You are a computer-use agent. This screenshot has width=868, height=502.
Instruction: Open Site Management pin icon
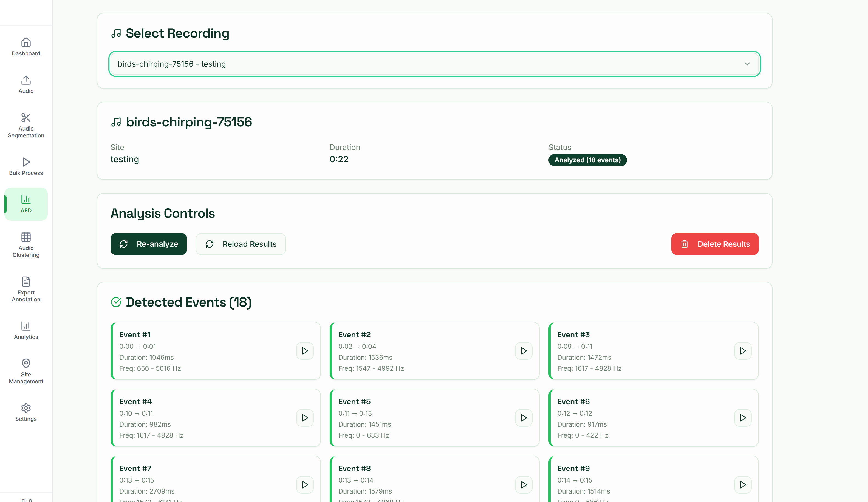click(26, 364)
